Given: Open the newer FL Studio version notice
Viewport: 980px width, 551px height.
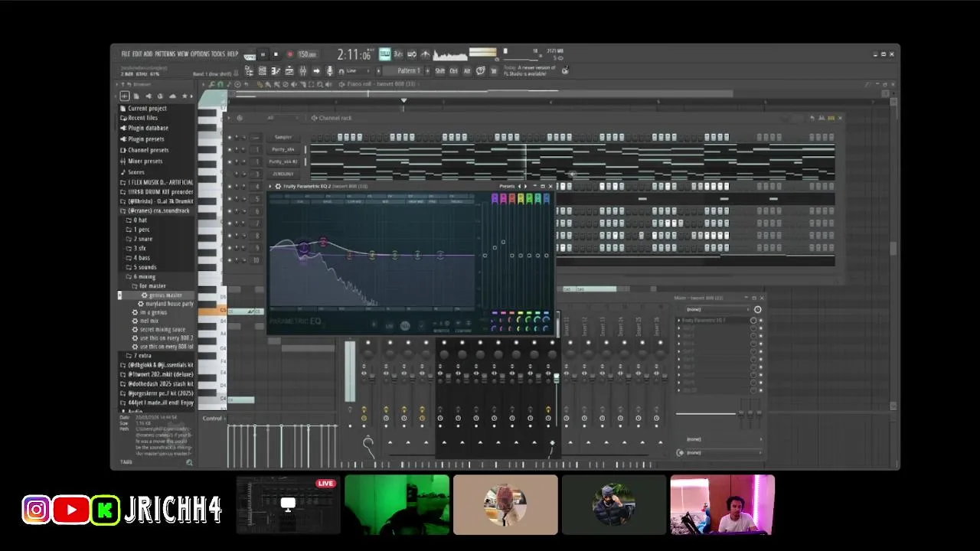Looking at the screenshot, I should click(x=530, y=70).
